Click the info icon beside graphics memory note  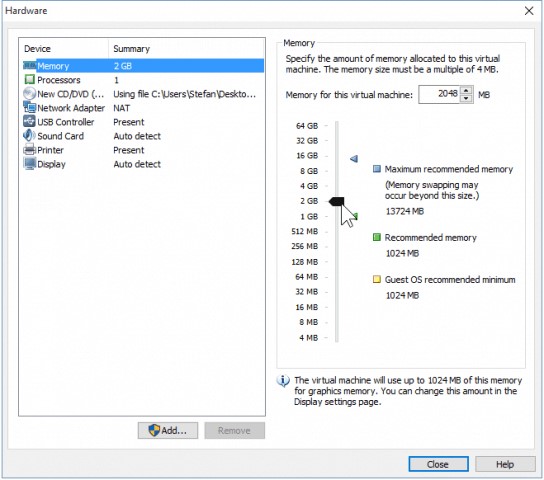[x=283, y=380]
